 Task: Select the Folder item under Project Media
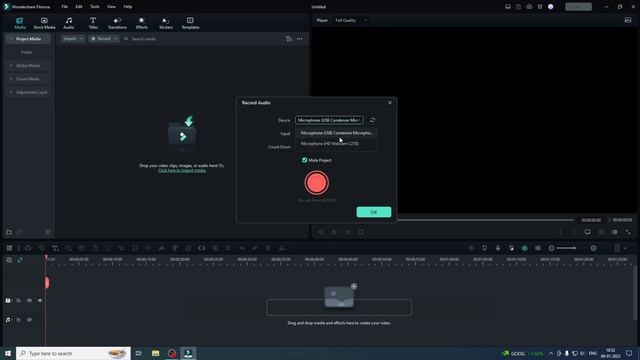27,52
